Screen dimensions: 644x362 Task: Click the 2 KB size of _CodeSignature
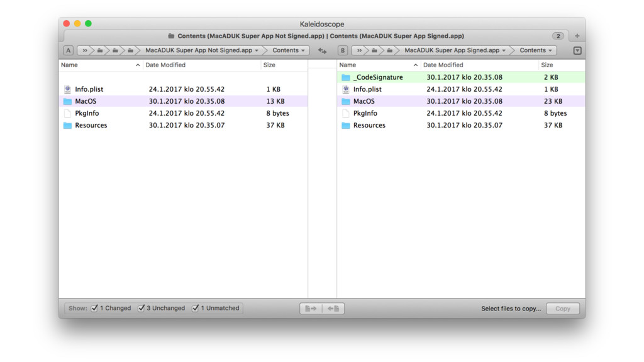pyautogui.click(x=551, y=77)
